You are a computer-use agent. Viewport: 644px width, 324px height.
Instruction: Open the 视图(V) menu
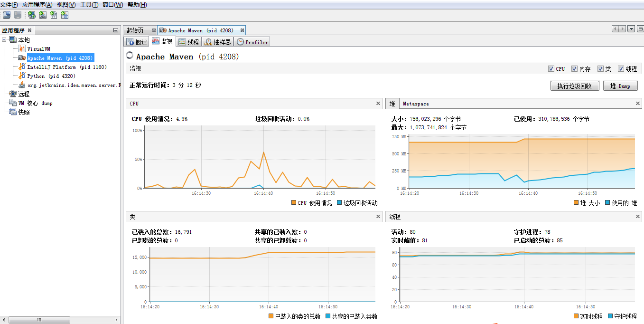(66, 5)
